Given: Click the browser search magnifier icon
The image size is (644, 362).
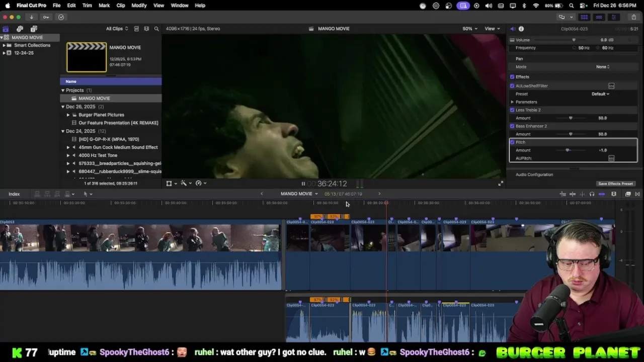Looking at the screenshot, I should pos(156,29).
